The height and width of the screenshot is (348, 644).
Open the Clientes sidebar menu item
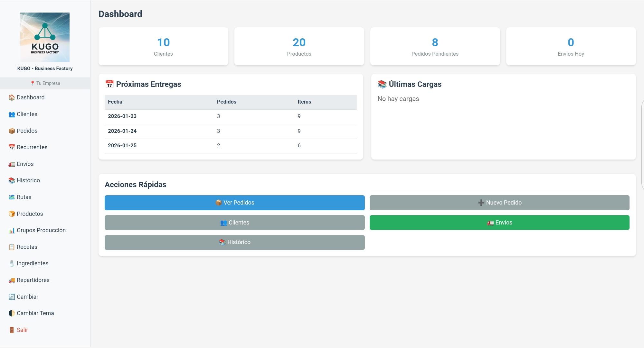click(27, 114)
